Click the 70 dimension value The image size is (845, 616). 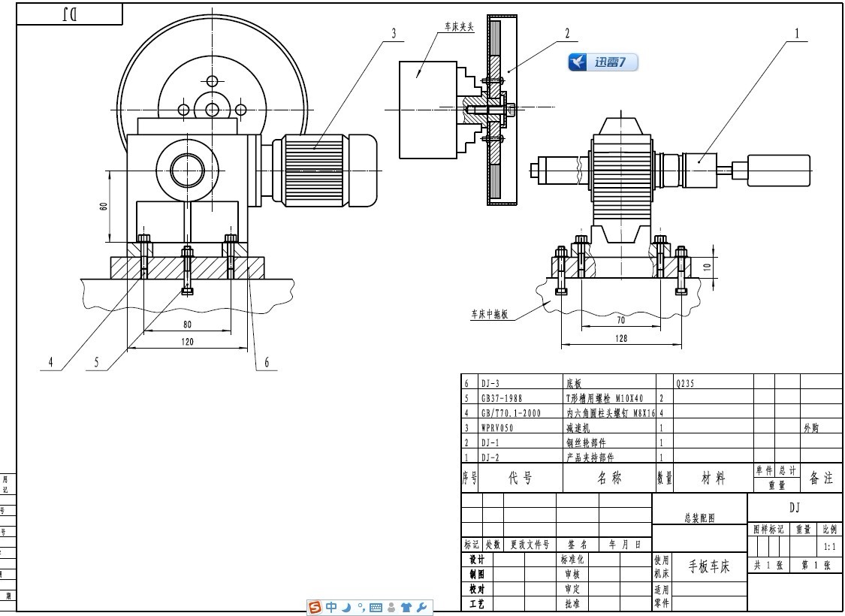tap(621, 320)
